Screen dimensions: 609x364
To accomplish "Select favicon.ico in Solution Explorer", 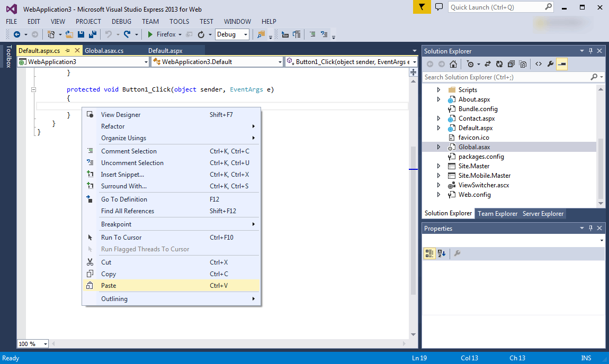I will (x=473, y=138).
